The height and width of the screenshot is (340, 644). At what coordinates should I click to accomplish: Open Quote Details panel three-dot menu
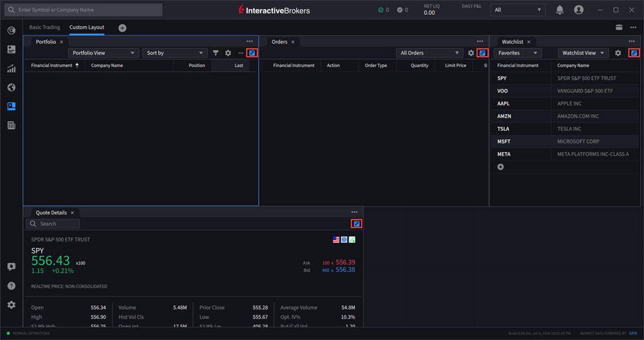(354, 212)
